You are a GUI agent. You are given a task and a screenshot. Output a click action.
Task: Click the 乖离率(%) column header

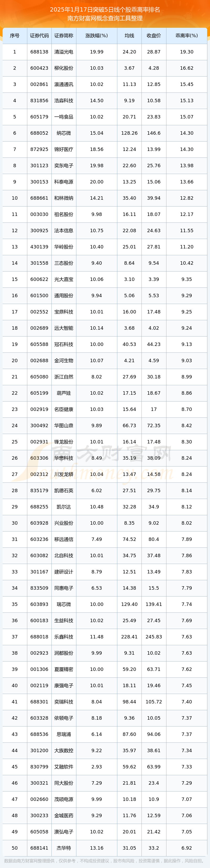(187, 36)
